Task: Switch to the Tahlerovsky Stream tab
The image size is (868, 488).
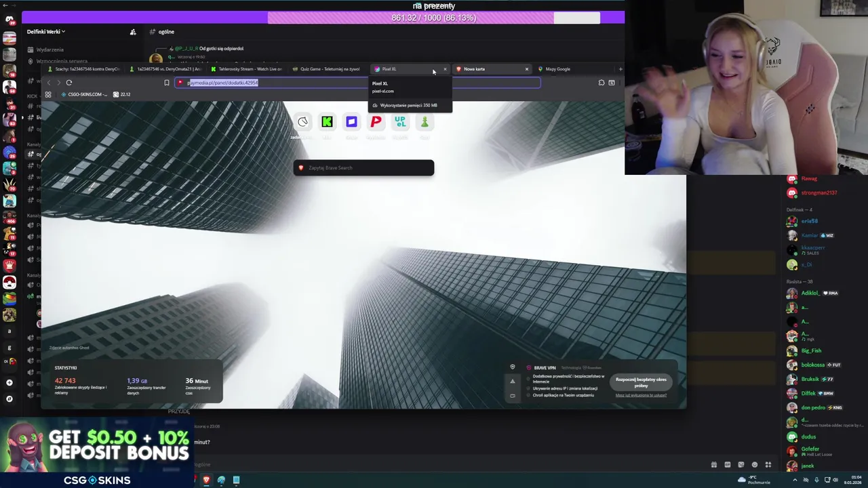Action: (248, 69)
